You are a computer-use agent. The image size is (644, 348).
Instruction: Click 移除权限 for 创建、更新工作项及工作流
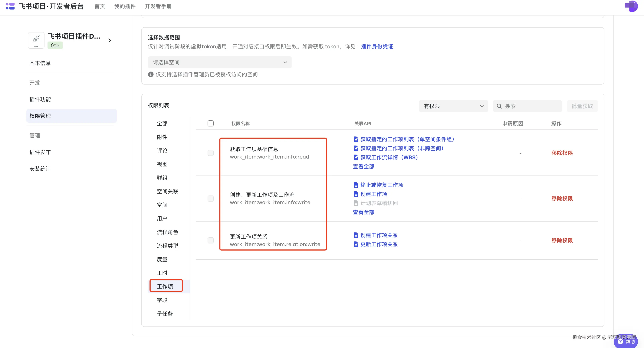tap(562, 199)
